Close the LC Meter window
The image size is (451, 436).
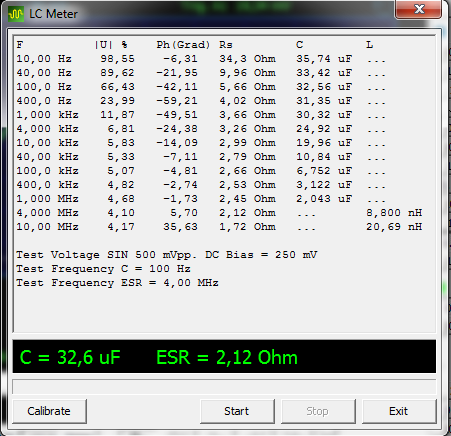coord(419,9)
